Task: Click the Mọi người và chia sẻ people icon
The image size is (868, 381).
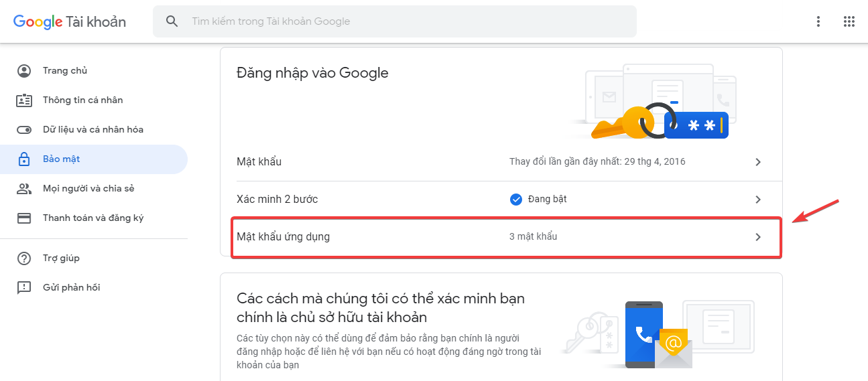Action: (x=24, y=189)
